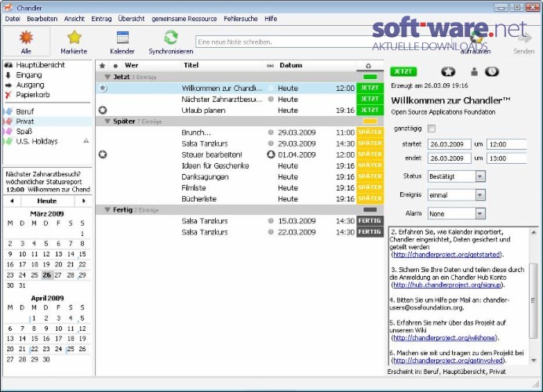The image size is (543, 392).
Task: Click star icon on Steuer bearbeiten row
Action: pyautogui.click(x=103, y=154)
